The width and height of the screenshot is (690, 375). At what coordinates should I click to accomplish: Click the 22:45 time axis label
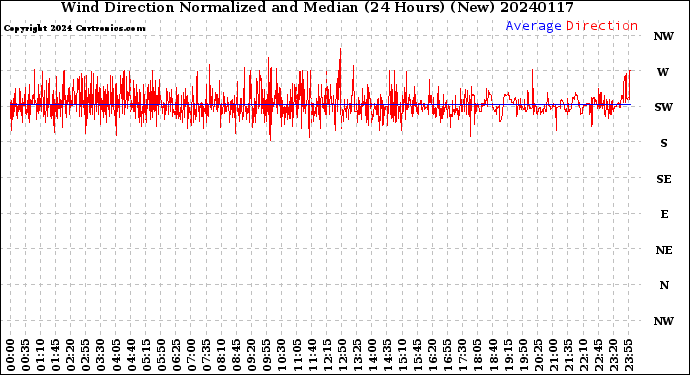598,355
